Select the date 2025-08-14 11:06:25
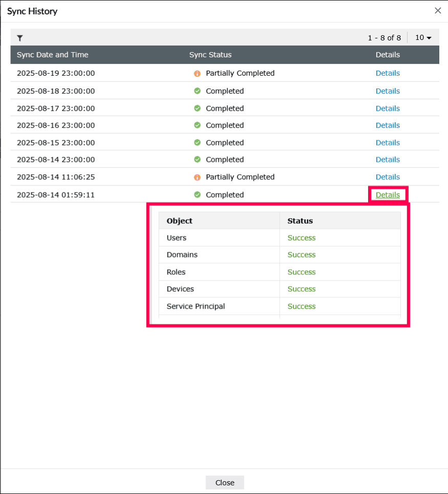The image size is (448, 494). [56, 177]
